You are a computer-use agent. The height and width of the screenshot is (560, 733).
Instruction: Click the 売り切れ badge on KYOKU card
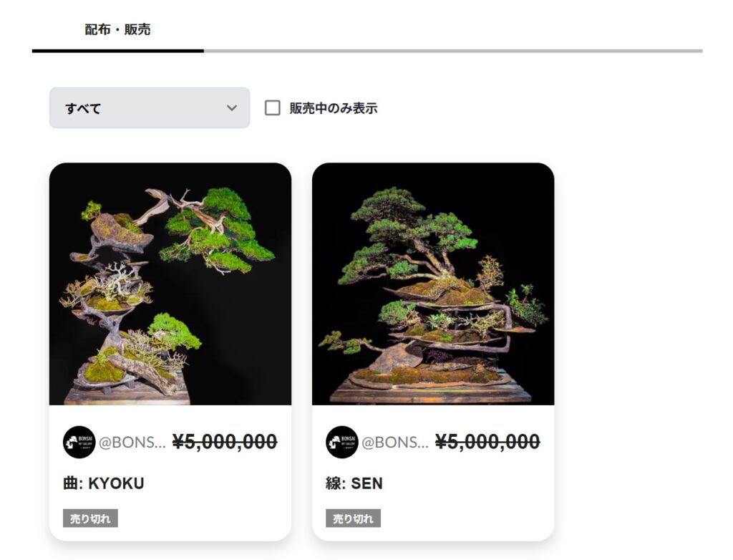pos(90,518)
